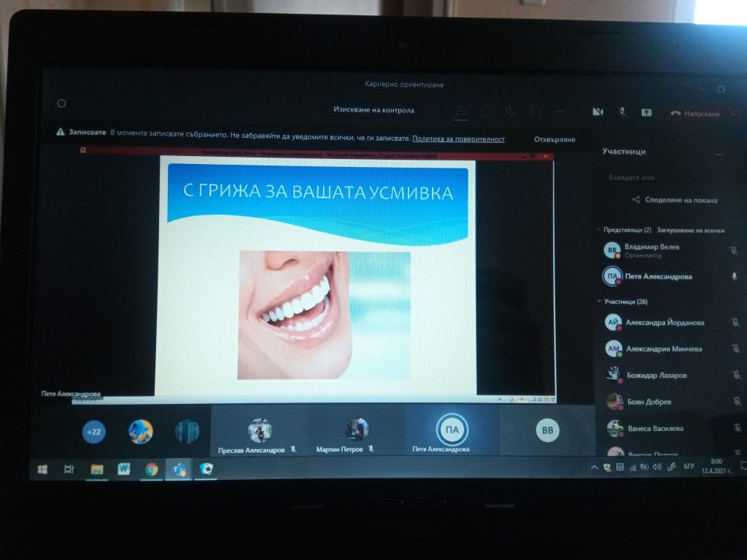Unmute the microphone in meeting toolbar
This screenshot has height=560, width=747.
coord(622,112)
